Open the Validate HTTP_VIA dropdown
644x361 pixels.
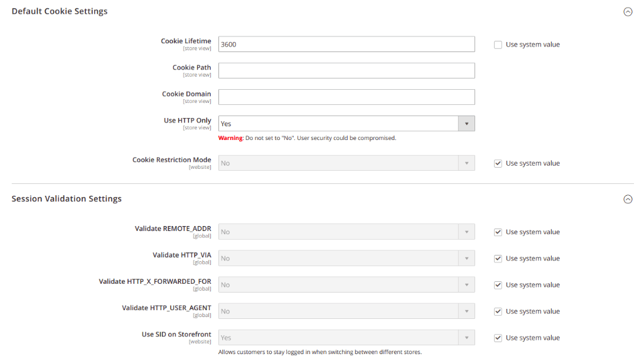tap(346, 258)
